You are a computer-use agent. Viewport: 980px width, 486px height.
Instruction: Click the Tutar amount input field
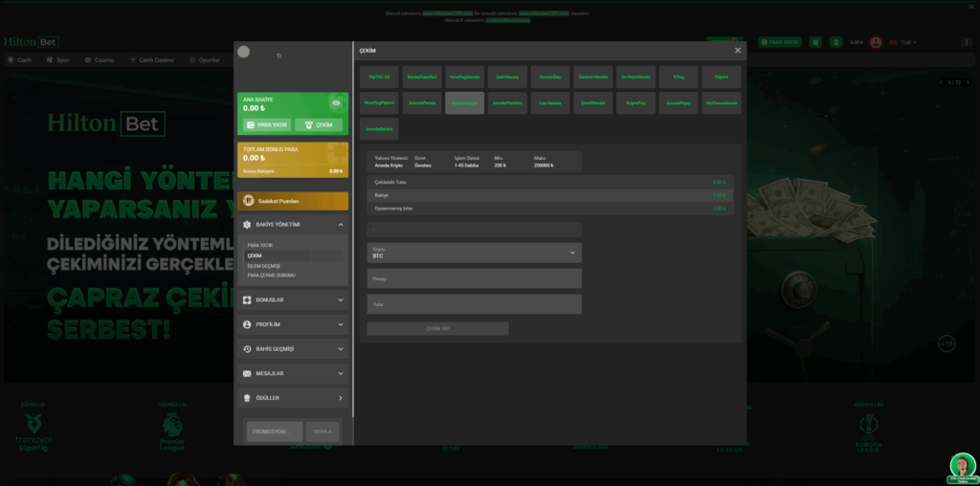pyautogui.click(x=474, y=304)
